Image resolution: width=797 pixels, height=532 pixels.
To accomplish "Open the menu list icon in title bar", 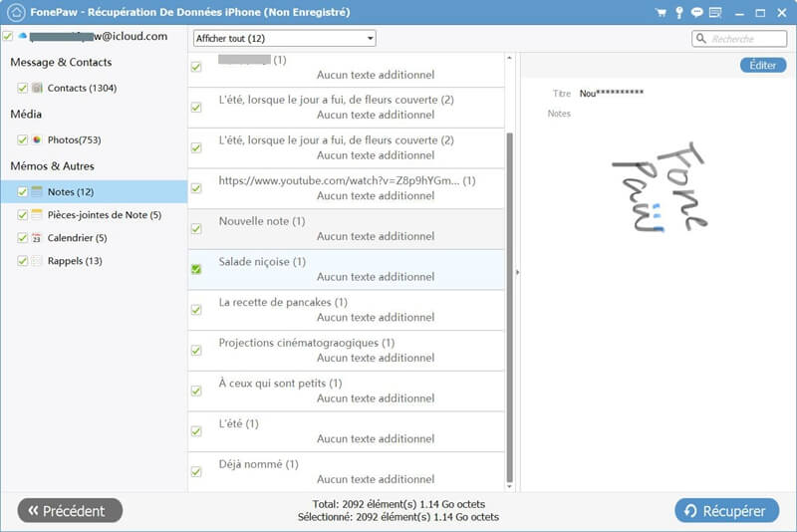I will coord(715,12).
